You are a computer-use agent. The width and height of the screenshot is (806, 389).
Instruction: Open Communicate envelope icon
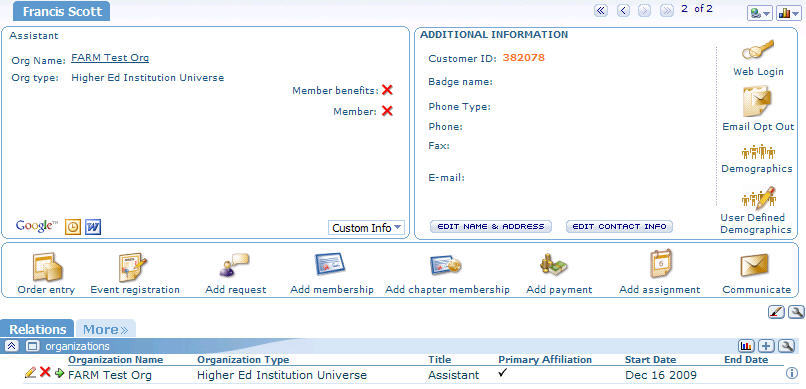(x=755, y=265)
